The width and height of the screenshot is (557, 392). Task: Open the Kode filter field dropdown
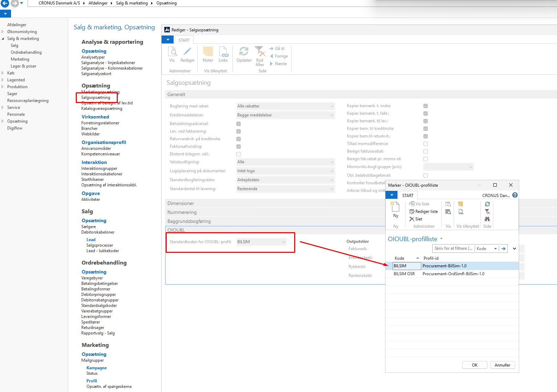(x=495, y=249)
